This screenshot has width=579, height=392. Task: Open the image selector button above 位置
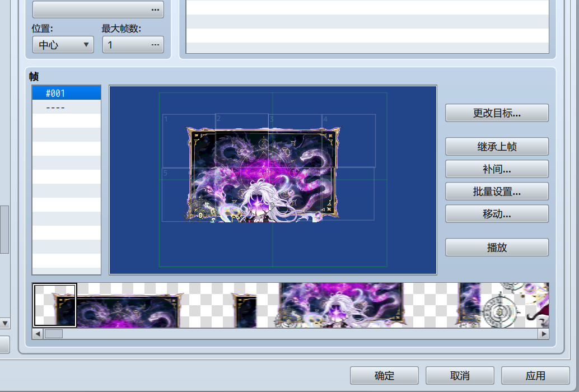98,9
